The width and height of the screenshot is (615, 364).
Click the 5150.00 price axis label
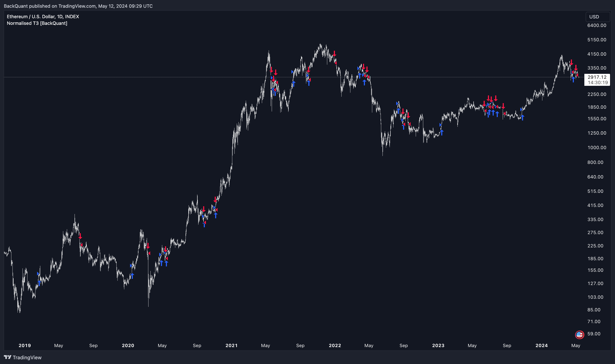click(x=597, y=40)
